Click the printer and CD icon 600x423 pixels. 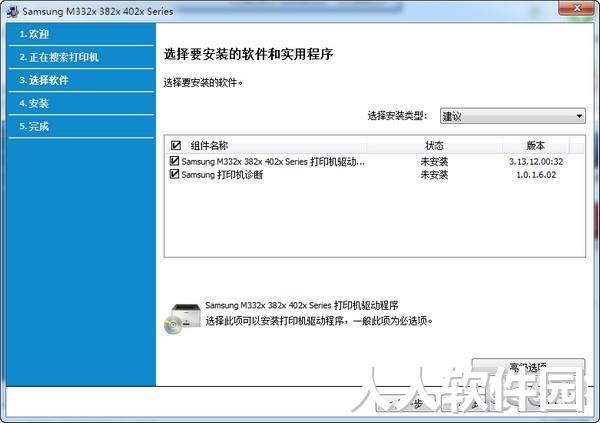(x=182, y=318)
